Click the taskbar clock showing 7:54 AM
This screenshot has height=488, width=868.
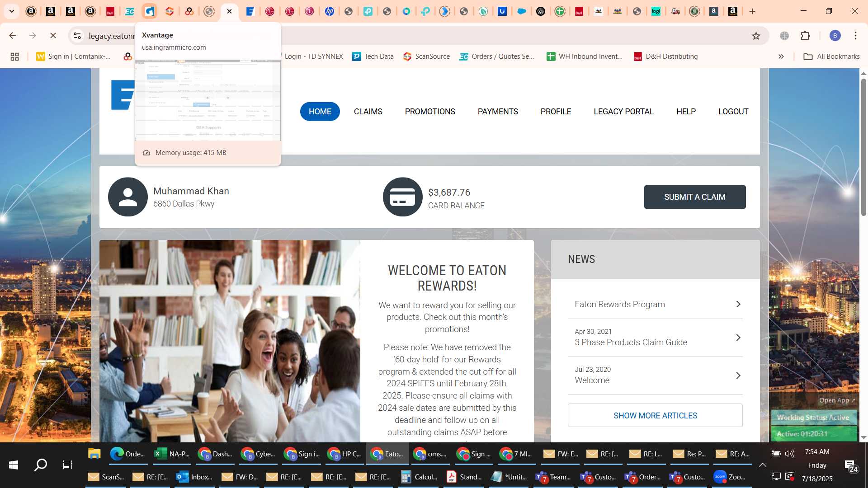pyautogui.click(x=817, y=452)
